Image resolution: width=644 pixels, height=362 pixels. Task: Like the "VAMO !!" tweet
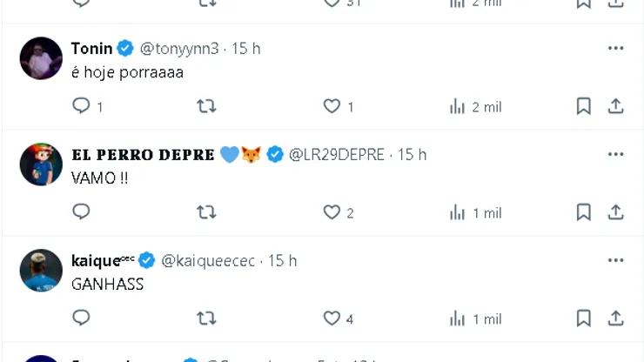tap(332, 212)
